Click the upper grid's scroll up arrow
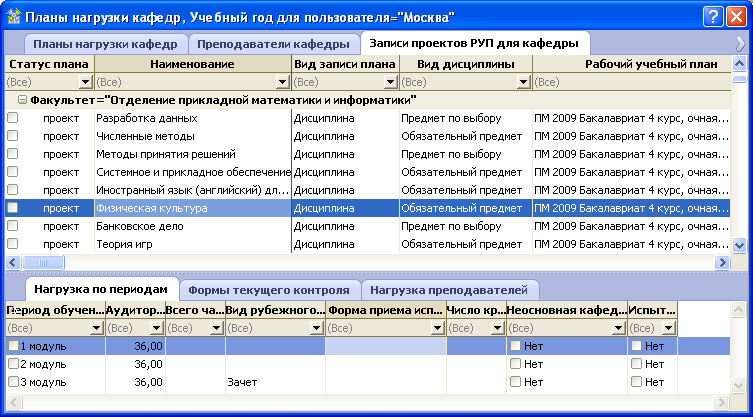Viewport: 753px width, 417px height. (x=739, y=80)
